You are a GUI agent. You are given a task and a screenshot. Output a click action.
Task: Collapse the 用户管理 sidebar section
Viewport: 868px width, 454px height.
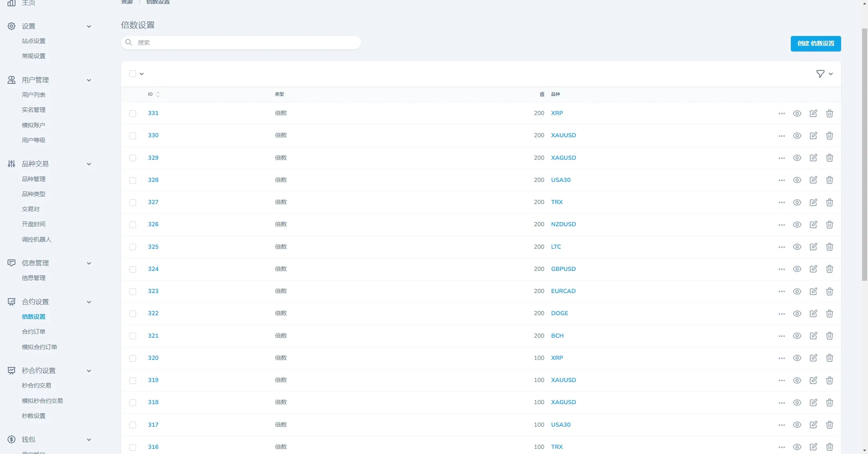pos(89,80)
